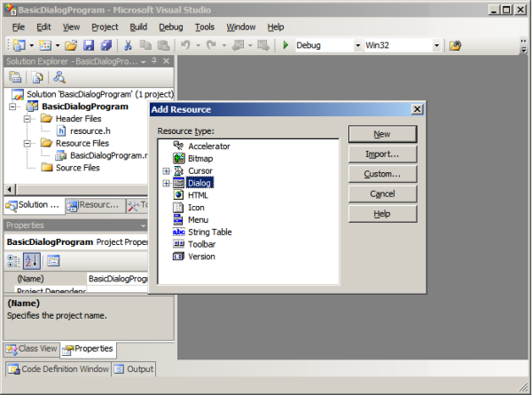Click the left scroll arrow in Solution Explorer
The image size is (532, 395).
[9, 190]
